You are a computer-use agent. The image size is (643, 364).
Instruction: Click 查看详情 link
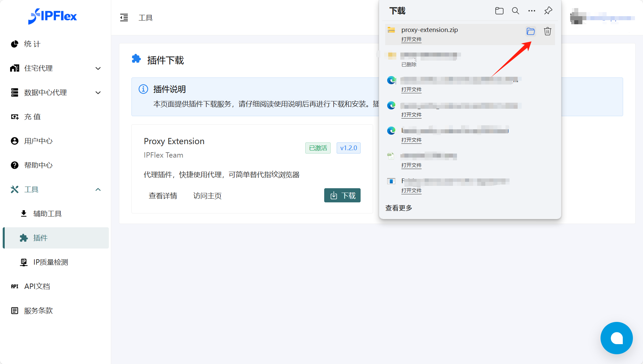click(163, 196)
